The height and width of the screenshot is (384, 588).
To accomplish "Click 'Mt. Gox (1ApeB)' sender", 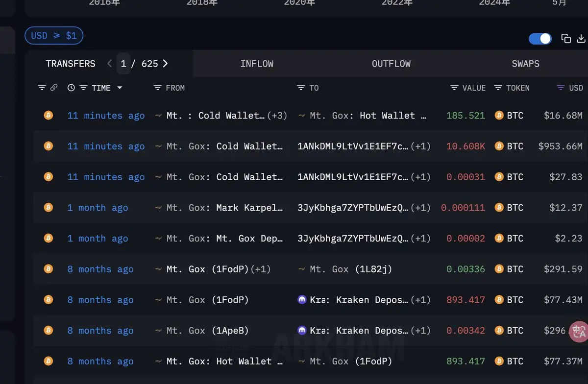I will 207,331.
